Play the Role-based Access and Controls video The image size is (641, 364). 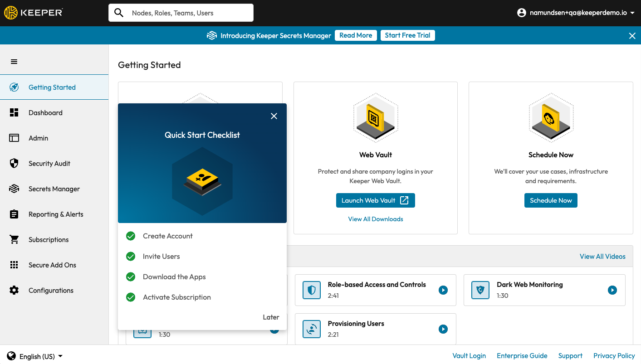tap(443, 290)
